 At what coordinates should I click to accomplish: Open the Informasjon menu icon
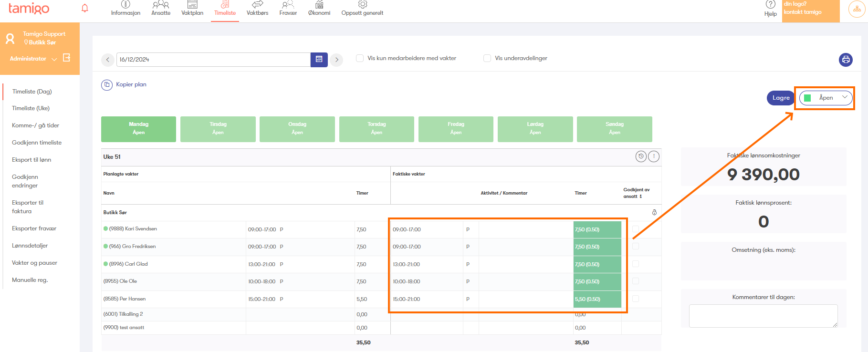125,4
